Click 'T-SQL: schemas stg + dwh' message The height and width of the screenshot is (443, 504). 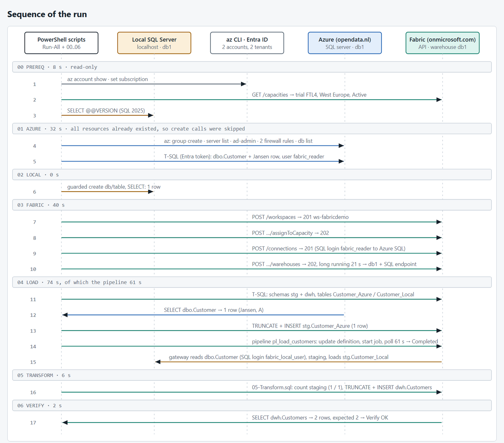tap(333, 294)
